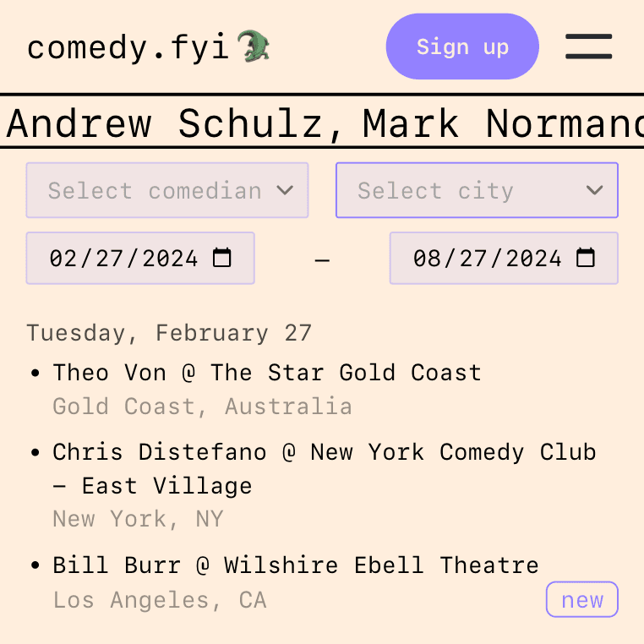
Task: Click the scrolling Andrew Schulz, Mark Normand banner
Action: (x=322, y=123)
